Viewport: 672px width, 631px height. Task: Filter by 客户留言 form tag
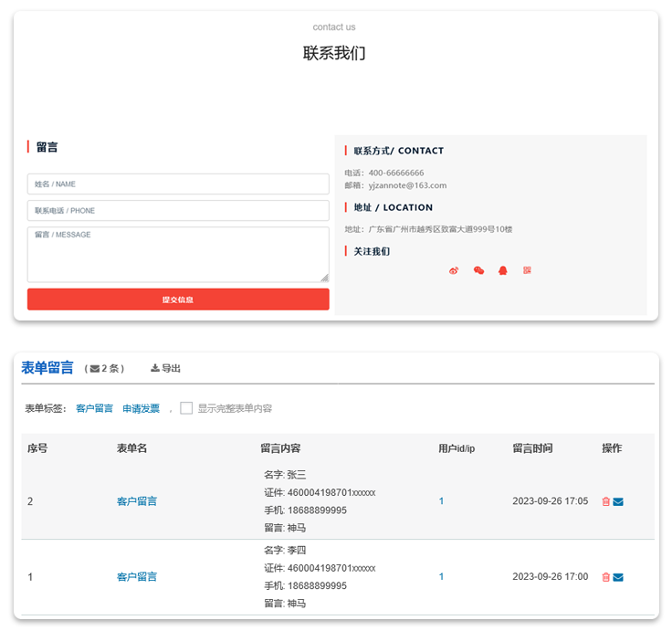pos(94,408)
